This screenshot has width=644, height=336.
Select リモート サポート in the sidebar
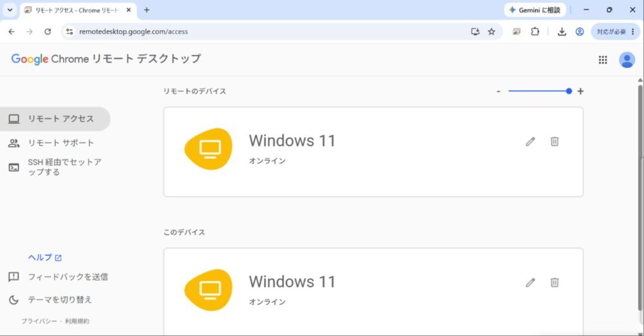coord(55,143)
